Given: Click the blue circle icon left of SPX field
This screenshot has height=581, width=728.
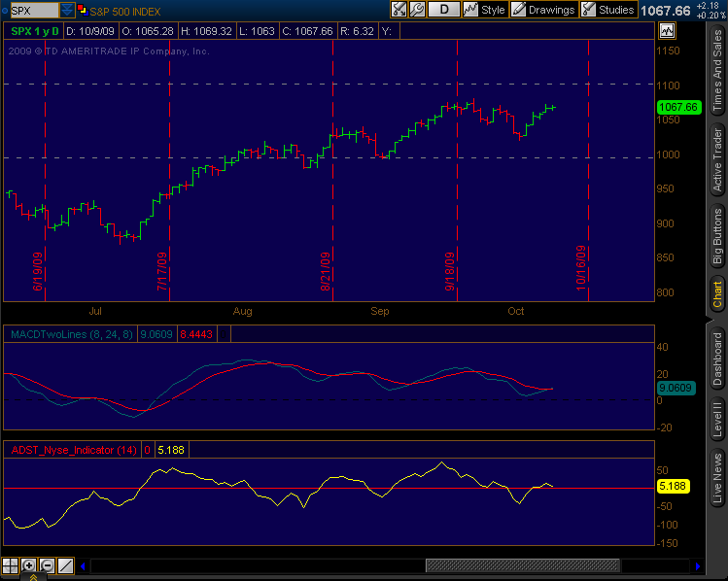Looking at the screenshot, I should click(5, 11).
